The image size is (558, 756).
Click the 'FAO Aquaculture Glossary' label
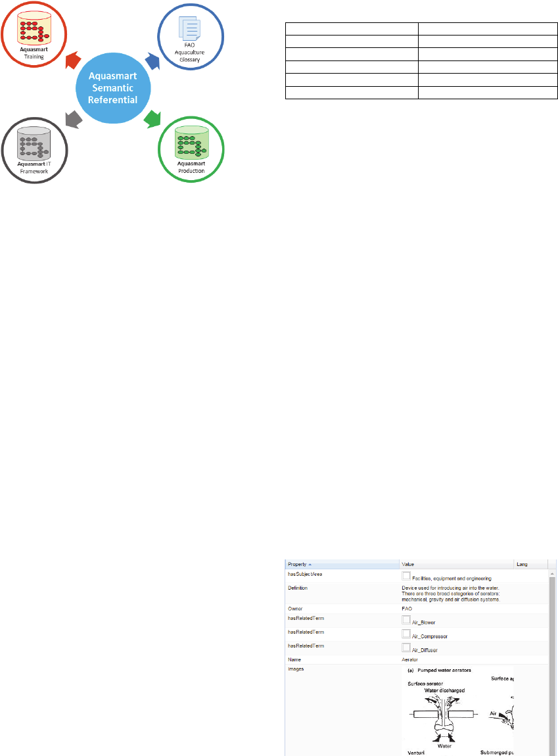pyautogui.click(x=189, y=52)
